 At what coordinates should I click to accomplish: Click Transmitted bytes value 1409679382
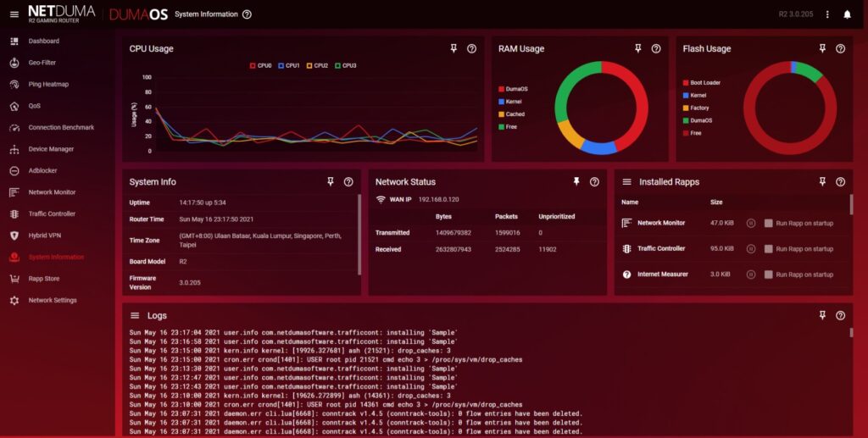(x=453, y=233)
